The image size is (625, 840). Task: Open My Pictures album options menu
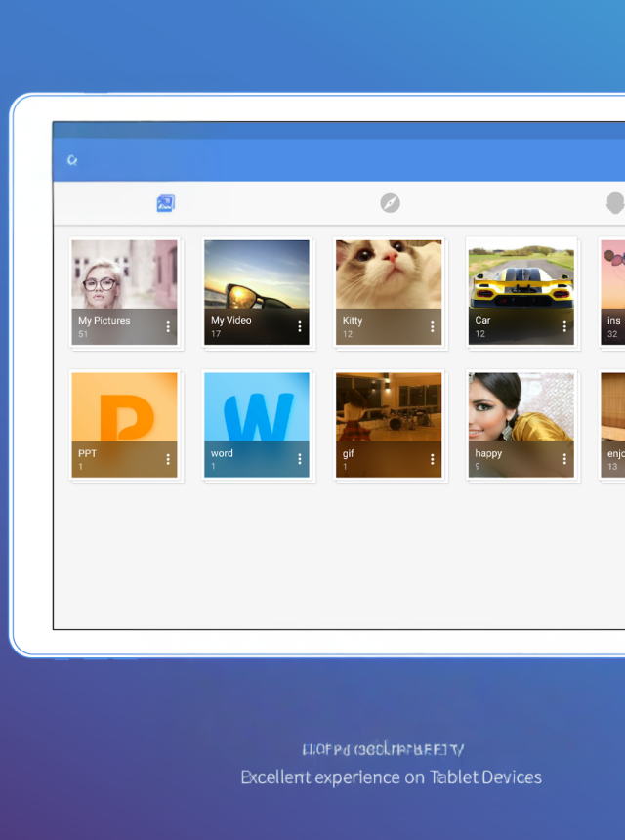167,327
